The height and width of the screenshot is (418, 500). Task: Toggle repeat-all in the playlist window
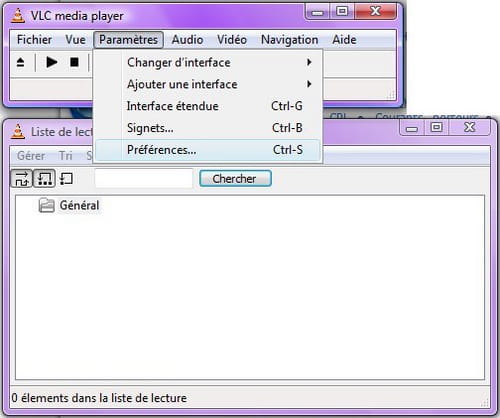44,178
